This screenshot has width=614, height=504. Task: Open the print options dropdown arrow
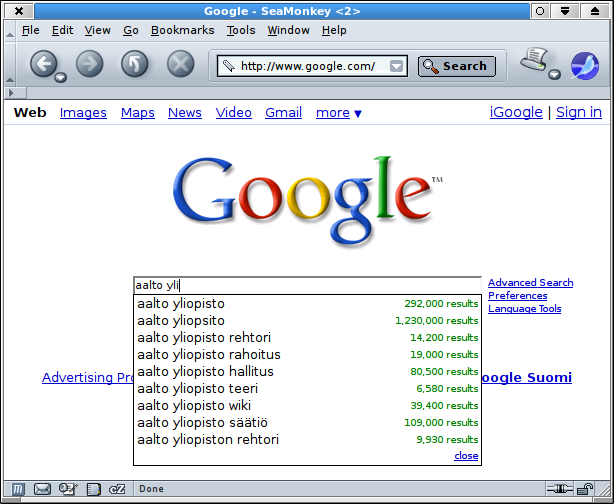pyautogui.click(x=554, y=74)
